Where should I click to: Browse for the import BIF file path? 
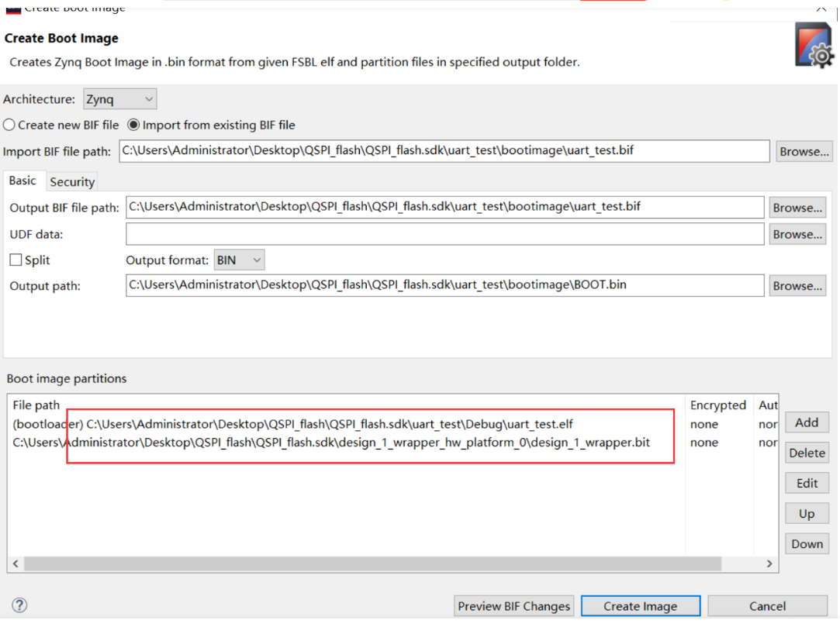(x=804, y=152)
